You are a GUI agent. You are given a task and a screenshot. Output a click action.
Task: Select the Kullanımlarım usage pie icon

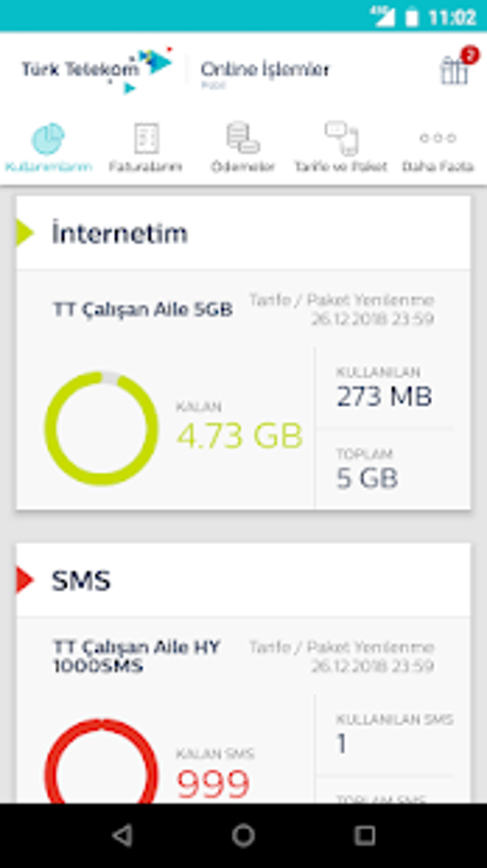click(48, 139)
